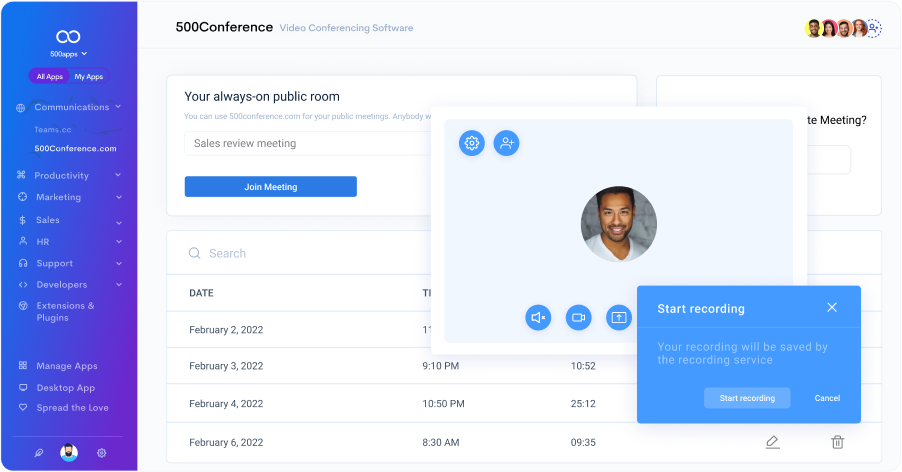Mute the speaker in video call
This screenshot has width=902, height=472.
pos(539,318)
